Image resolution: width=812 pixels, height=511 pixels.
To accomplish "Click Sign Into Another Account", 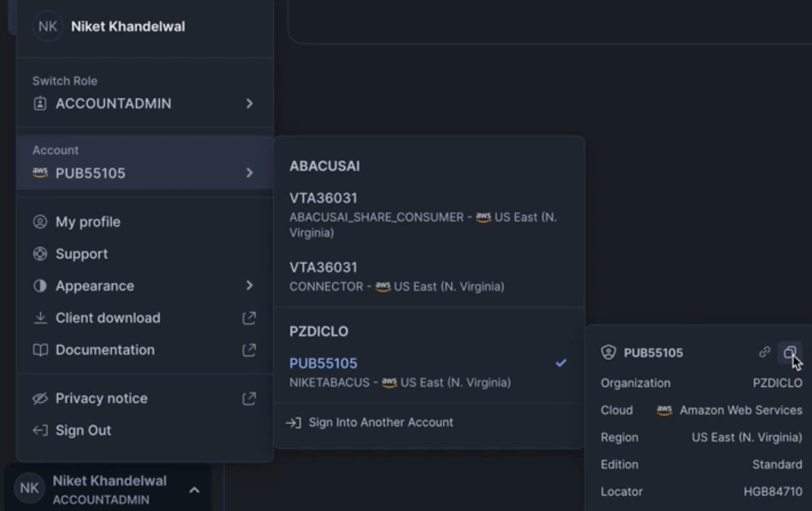I will [x=380, y=422].
